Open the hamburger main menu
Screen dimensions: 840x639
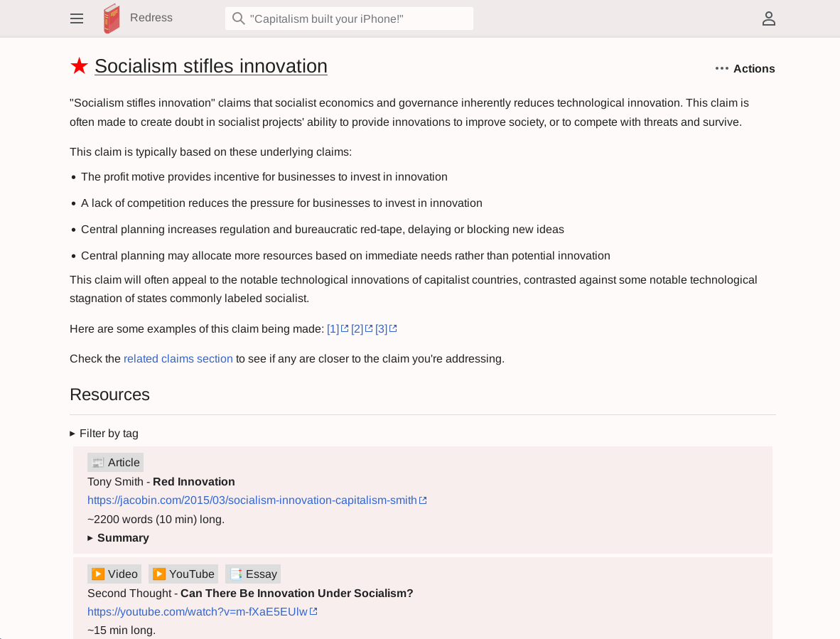point(77,18)
